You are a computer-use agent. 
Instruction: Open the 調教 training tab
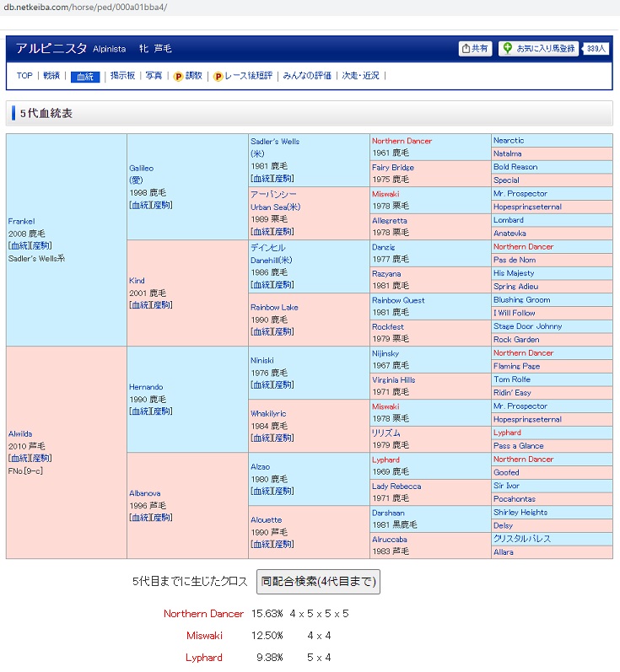193,75
